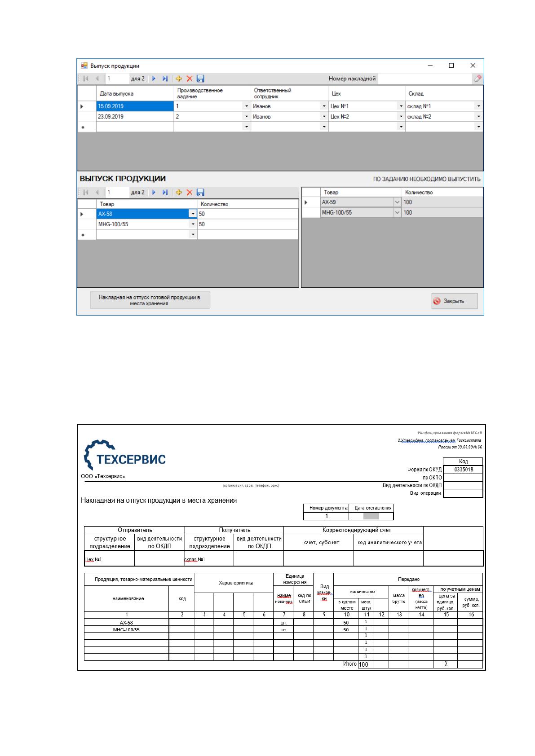
Task: Add new record in top navigator toolbar
Action: click(x=178, y=79)
